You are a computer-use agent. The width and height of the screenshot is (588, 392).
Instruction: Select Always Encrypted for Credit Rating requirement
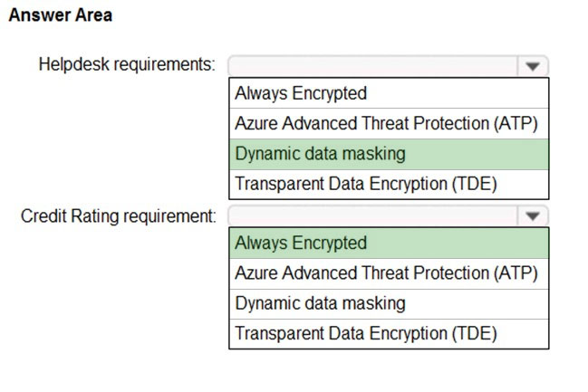(x=389, y=243)
